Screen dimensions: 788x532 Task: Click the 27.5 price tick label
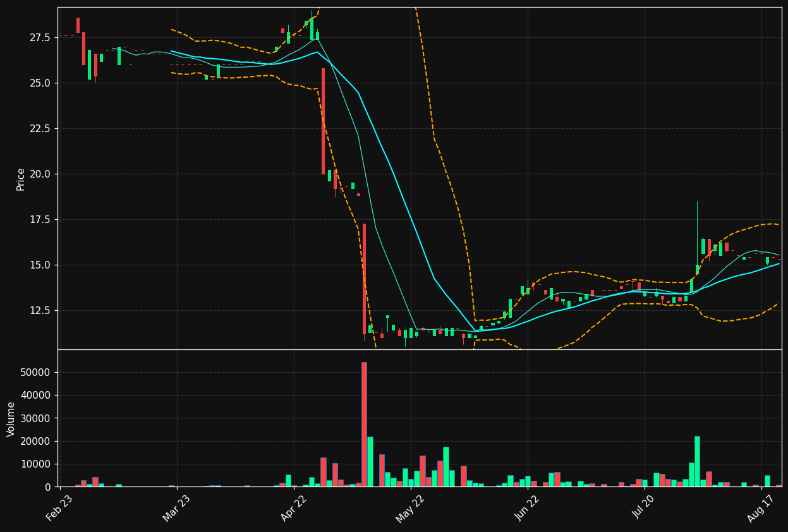[x=39, y=38]
